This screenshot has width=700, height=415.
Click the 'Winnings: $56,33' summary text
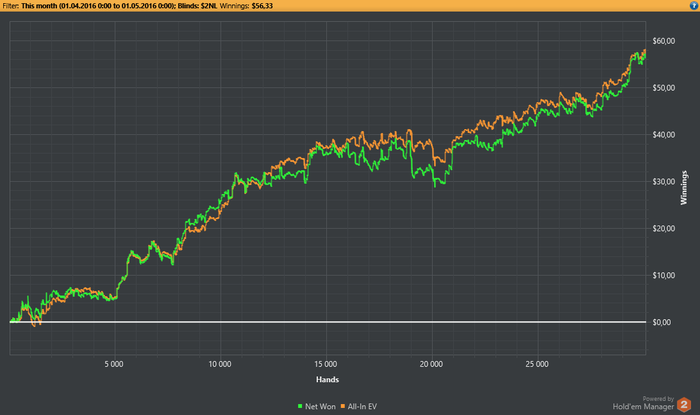point(246,6)
